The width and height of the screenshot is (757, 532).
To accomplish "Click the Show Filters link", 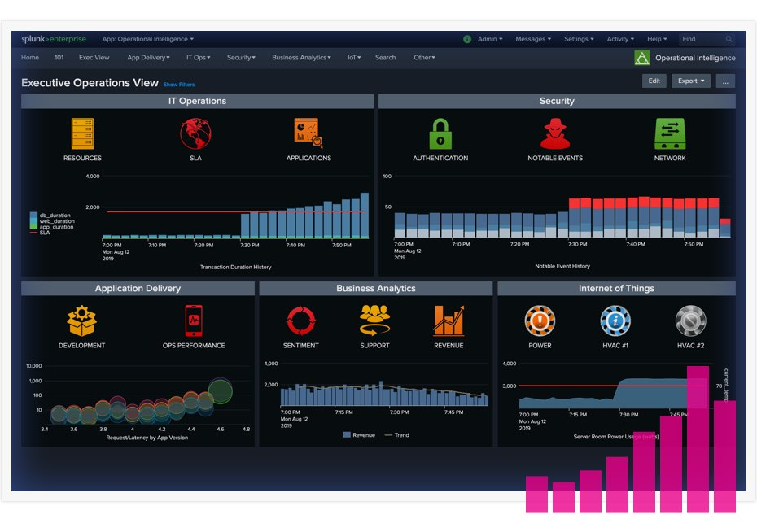I will [179, 85].
